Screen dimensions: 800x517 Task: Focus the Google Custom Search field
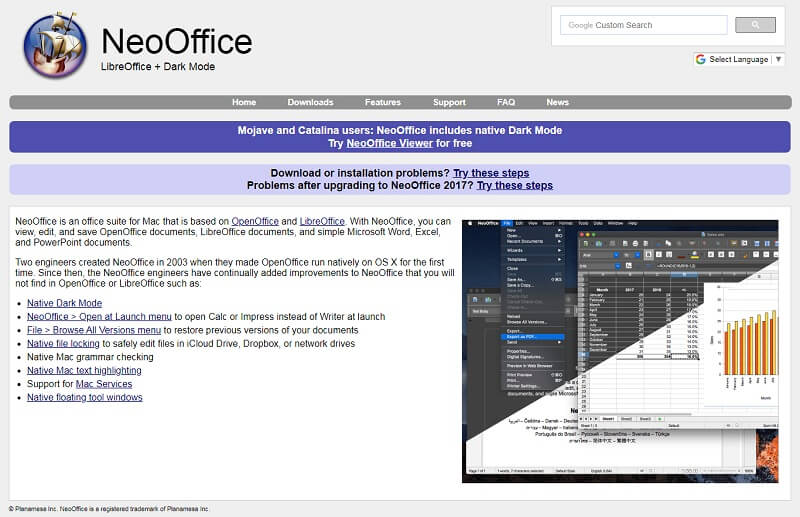(x=643, y=25)
